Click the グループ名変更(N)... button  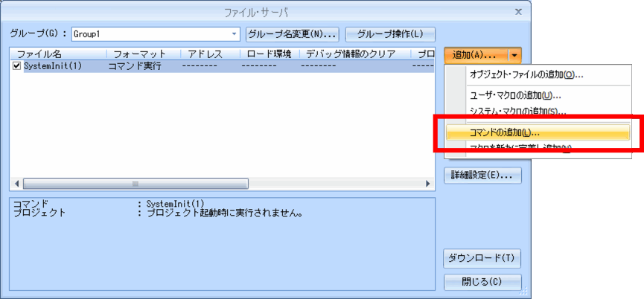293,34
